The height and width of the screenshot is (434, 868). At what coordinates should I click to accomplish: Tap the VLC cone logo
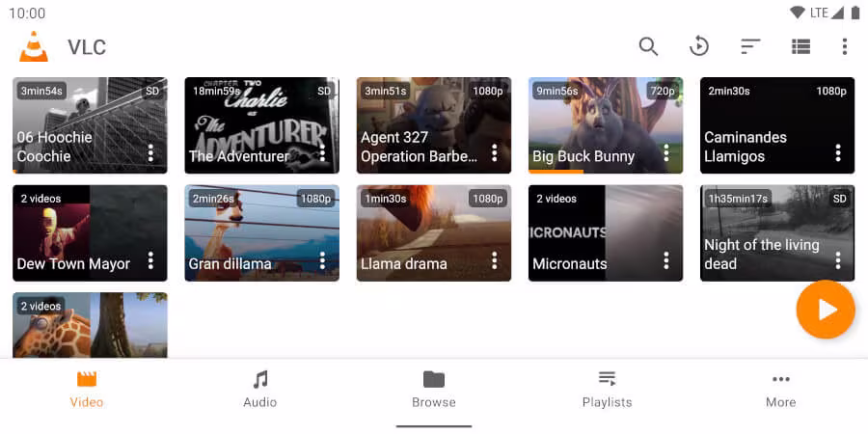(34, 46)
